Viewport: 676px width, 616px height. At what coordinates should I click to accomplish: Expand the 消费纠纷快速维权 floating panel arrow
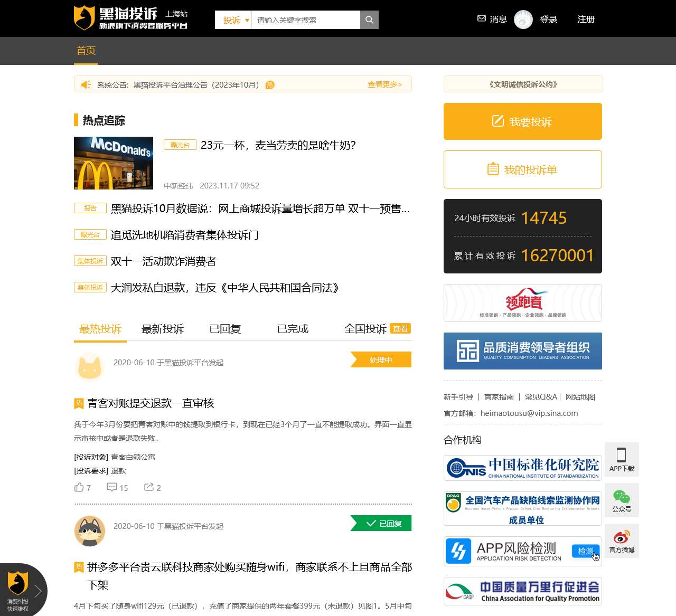[x=37, y=591]
